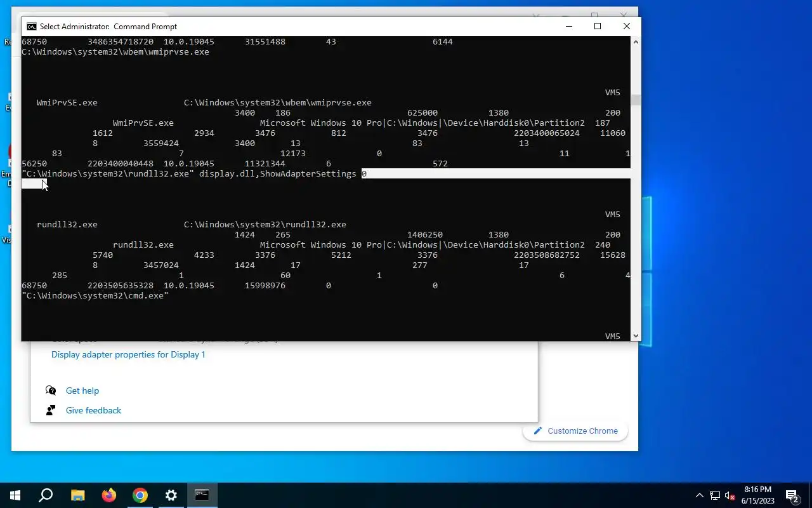
Task: Open Firefox from the taskbar
Action: tap(109, 495)
